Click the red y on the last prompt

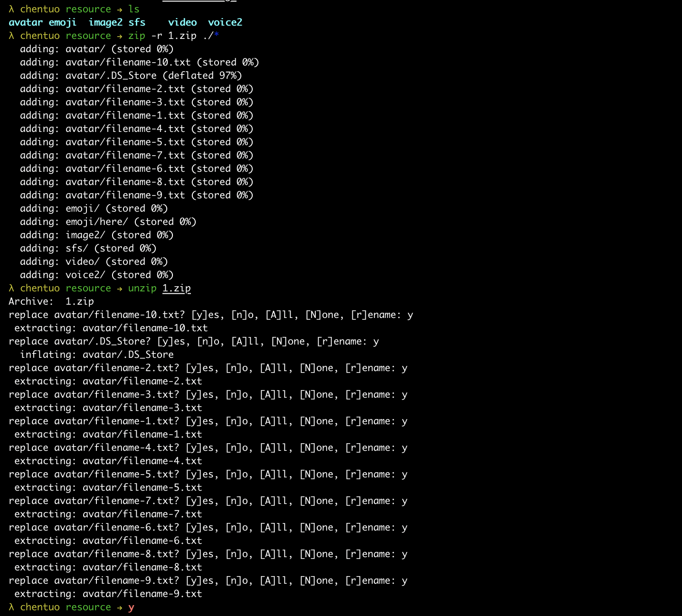pos(131,607)
